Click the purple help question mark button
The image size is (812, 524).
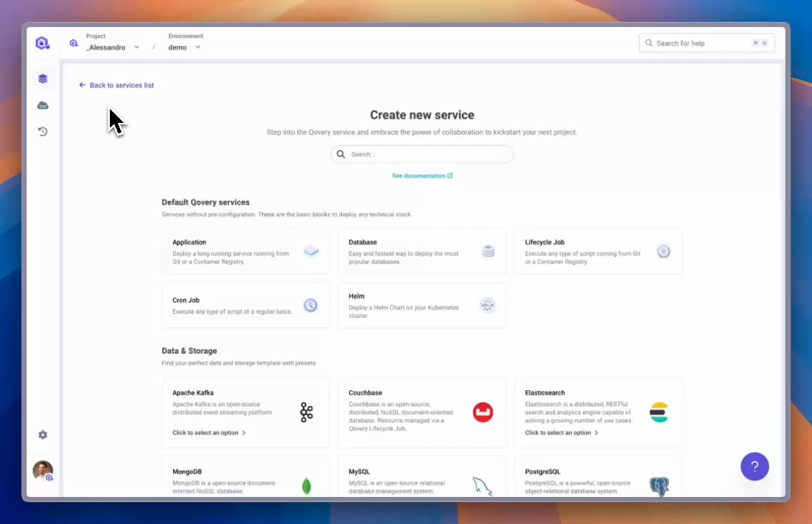(x=755, y=467)
